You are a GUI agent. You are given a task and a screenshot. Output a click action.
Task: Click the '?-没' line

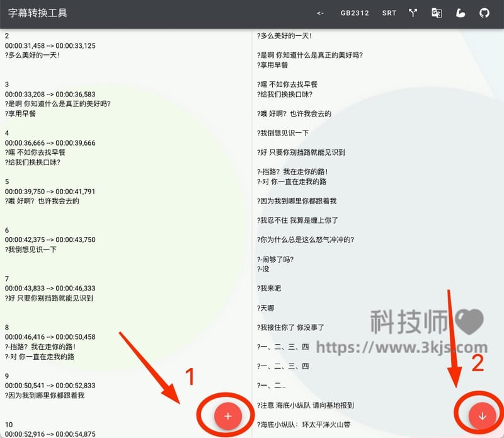(x=263, y=269)
